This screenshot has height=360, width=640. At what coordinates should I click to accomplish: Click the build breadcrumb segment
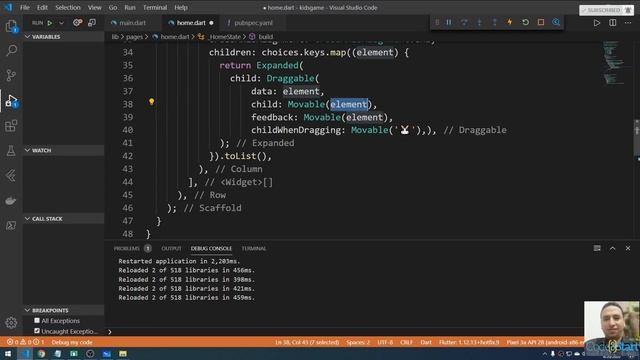click(x=266, y=37)
